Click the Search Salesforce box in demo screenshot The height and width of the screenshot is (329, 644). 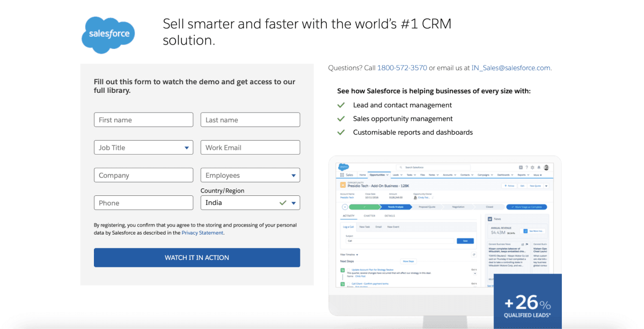[x=434, y=167]
